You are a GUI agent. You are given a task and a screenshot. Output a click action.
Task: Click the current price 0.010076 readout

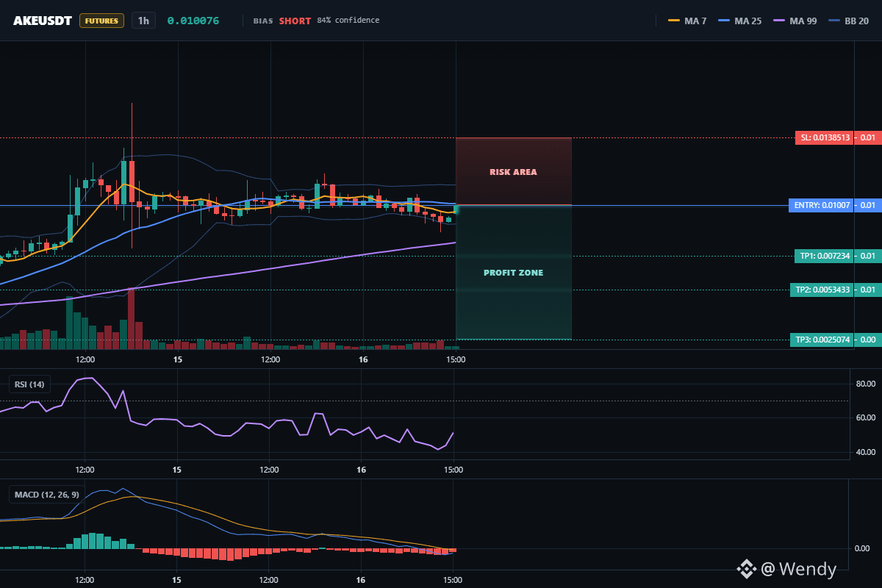[193, 21]
